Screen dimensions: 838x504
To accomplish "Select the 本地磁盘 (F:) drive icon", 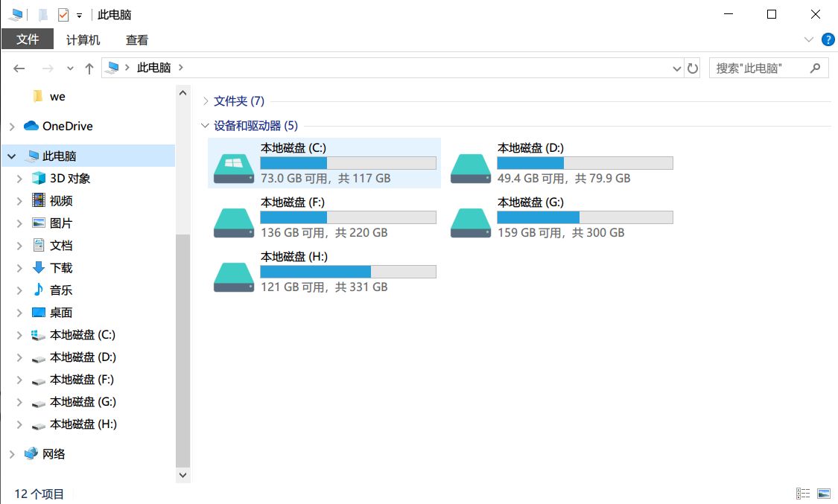I will coord(234,223).
